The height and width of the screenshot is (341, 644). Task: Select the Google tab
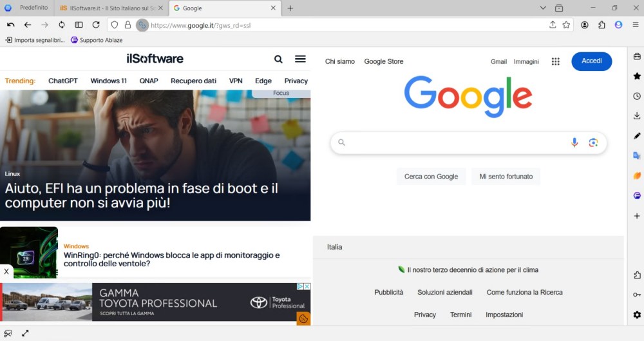[224, 8]
